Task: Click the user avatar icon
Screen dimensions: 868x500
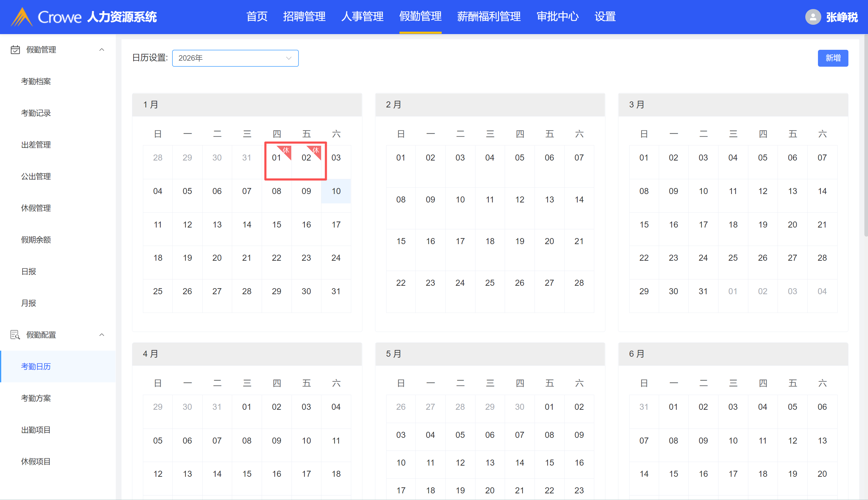Action: click(813, 17)
